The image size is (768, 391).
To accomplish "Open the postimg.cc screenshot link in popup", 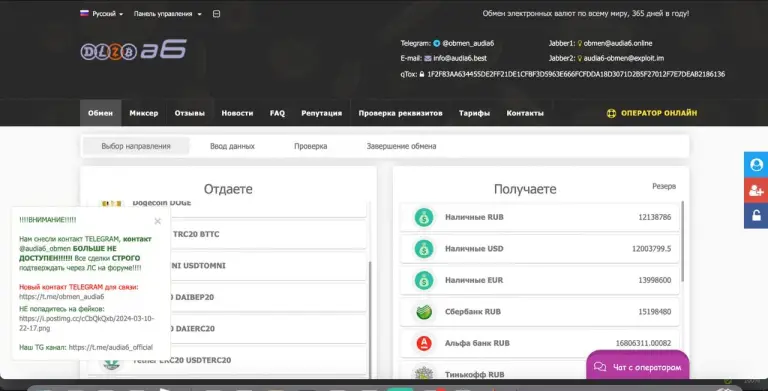I will point(87,323).
